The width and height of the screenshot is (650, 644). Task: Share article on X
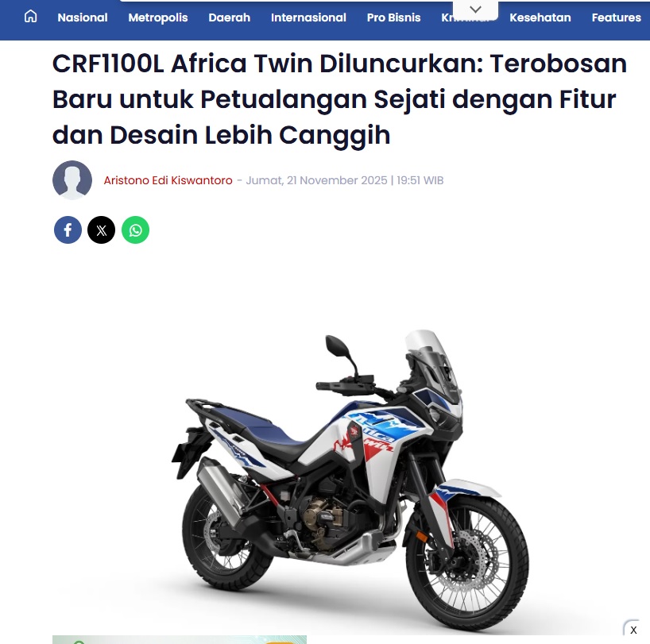[101, 229]
